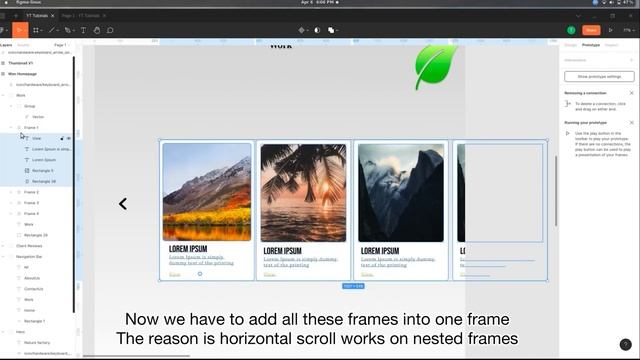Open the Figma main menu
The image size is (640, 360).
point(2,30)
